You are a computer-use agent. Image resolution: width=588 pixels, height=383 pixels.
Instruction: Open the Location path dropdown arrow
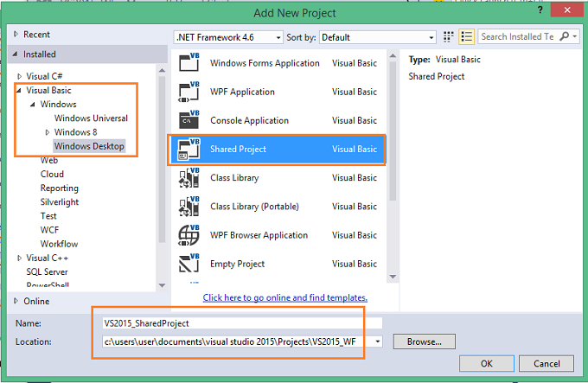tap(378, 342)
